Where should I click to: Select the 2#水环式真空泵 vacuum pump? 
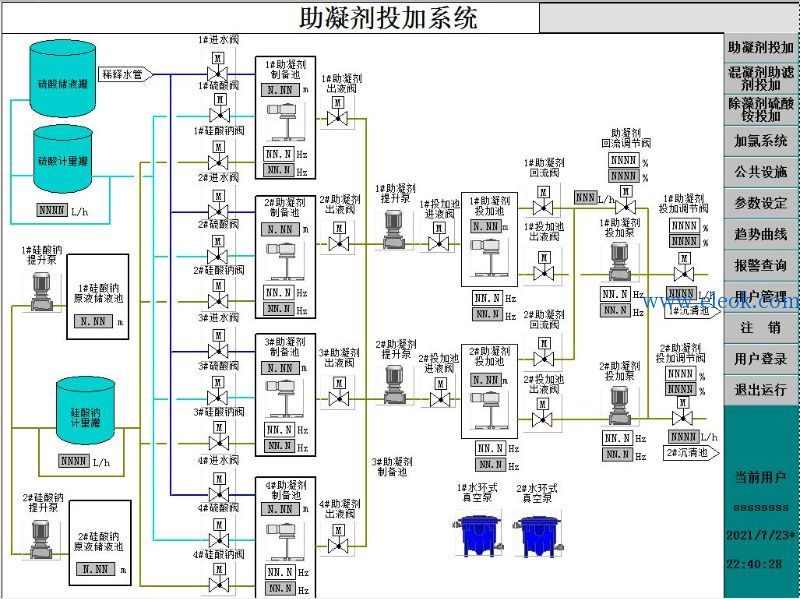538,535
